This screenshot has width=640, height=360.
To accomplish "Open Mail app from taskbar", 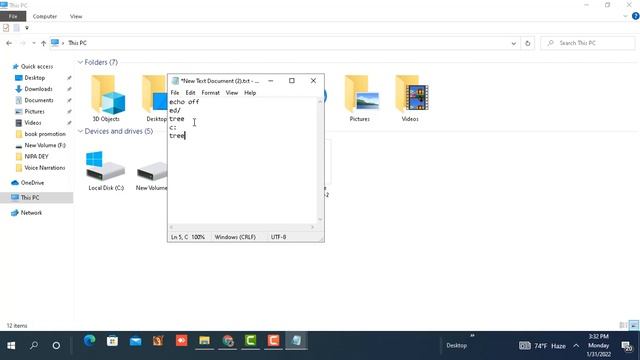I will pyautogui.click(x=136, y=341).
